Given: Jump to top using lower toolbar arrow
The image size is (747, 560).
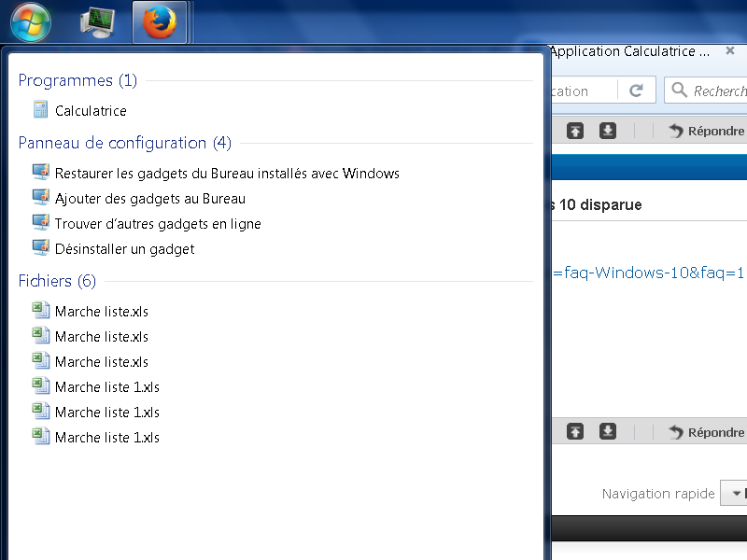Looking at the screenshot, I should [575, 432].
